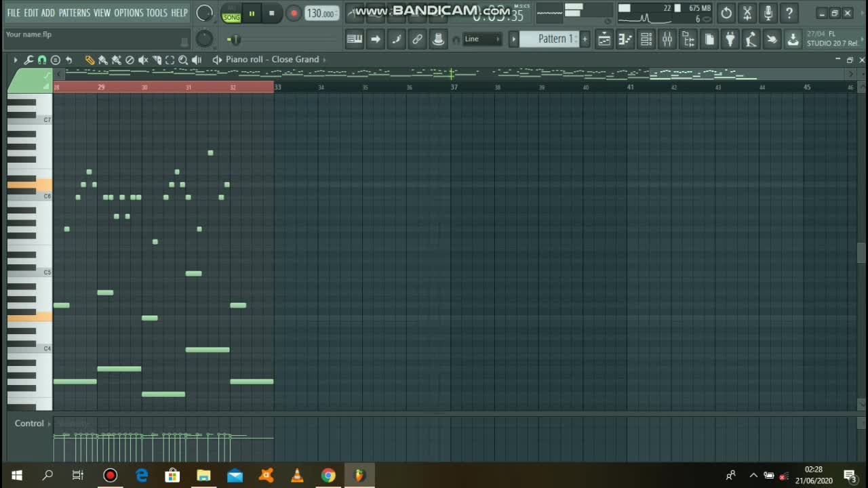The width and height of the screenshot is (868, 488).
Task: Open the project files copy icon
Action: click(709, 39)
